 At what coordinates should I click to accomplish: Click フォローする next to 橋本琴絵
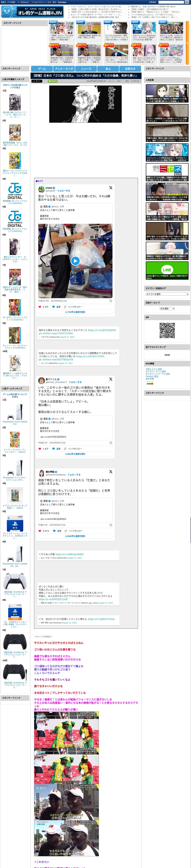point(74,475)
